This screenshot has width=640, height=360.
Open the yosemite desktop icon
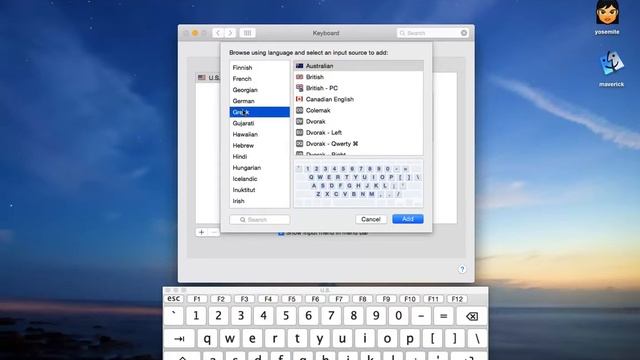coord(607,17)
